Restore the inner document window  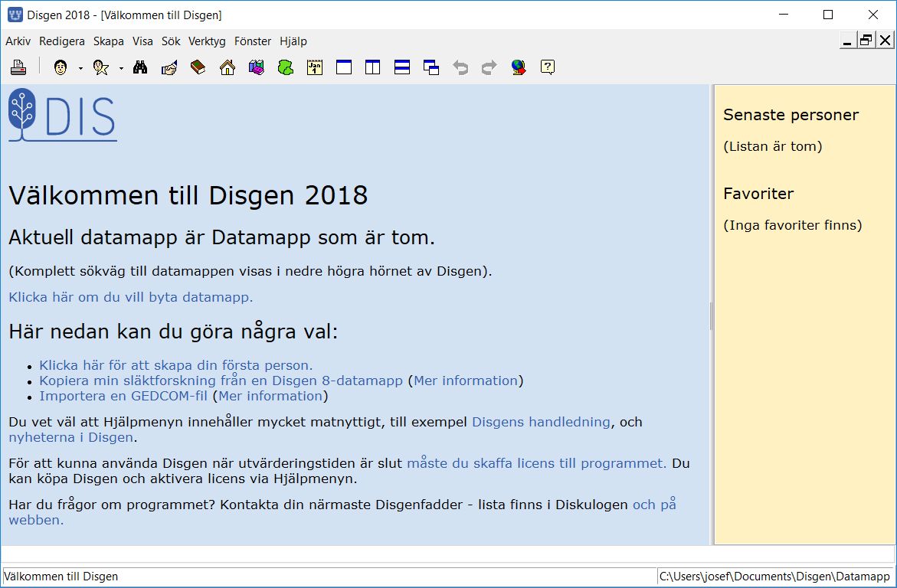(x=866, y=41)
